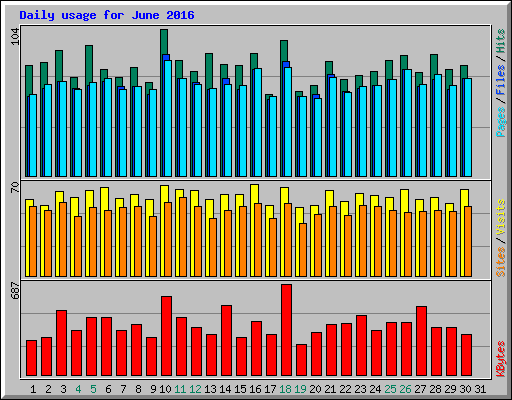
Task: Click day '10' on the x-axis
Action: point(165,389)
